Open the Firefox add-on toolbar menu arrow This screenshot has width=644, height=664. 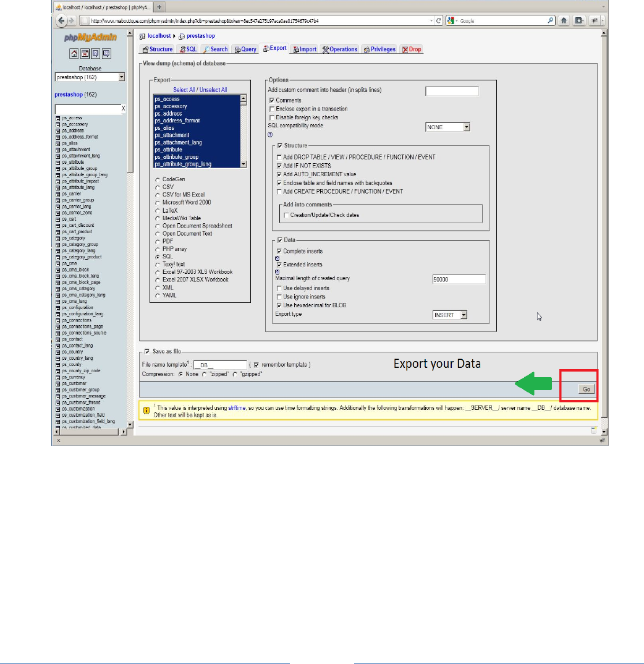tap(603, 20)
